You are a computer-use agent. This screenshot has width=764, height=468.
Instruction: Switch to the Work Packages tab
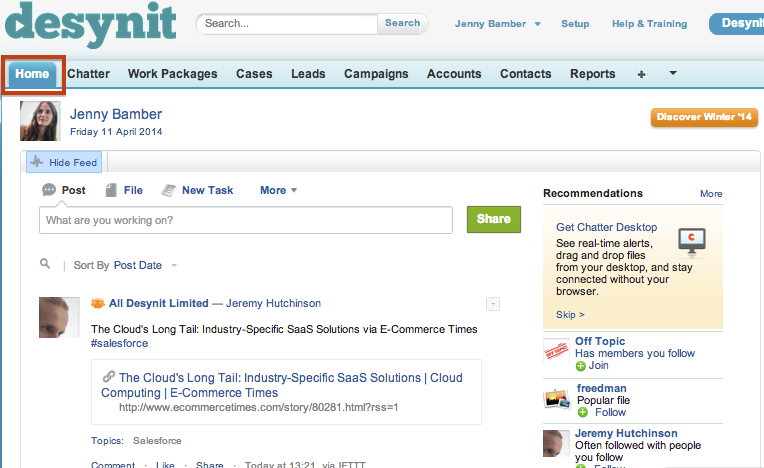pos(172,74)
